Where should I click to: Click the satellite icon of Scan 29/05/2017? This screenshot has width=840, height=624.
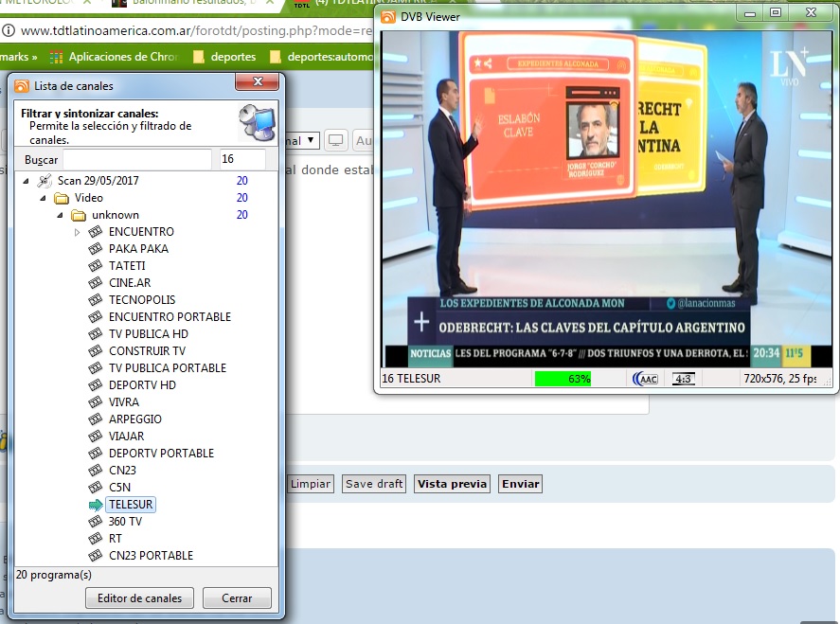[45, 181]
